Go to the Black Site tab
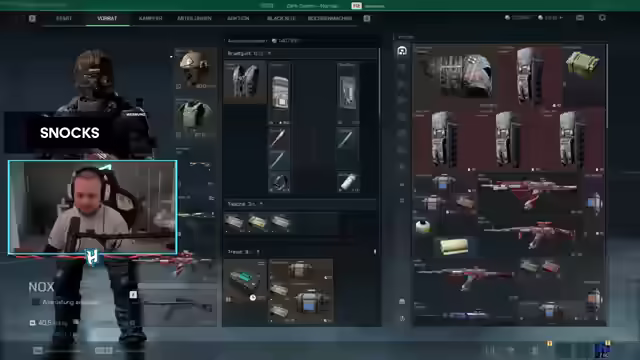Viewport: 640px width, 360px height. tap(281, 18)
